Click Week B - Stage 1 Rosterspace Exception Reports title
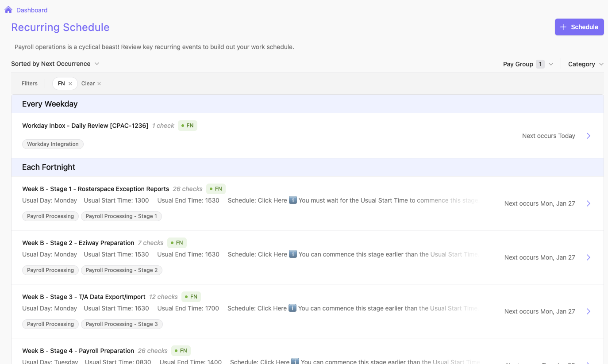Image resolution: width=608 pixels, height=364 pixels. tap(96, 189)
